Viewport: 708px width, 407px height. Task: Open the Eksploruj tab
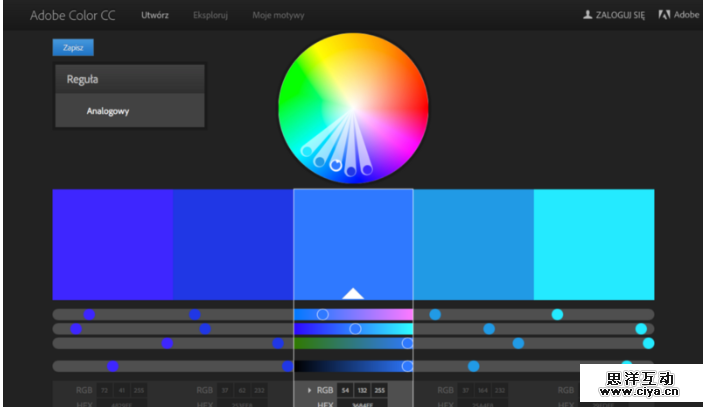click(209, 16)
